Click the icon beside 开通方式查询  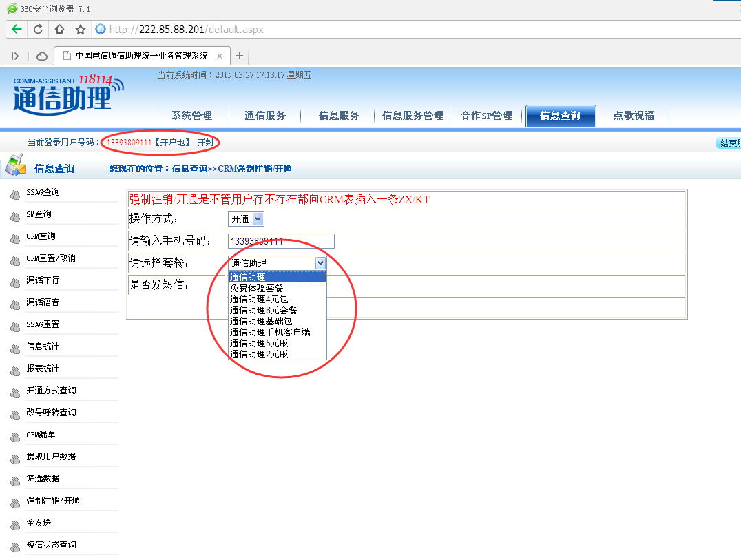click(x=15, y=393)
